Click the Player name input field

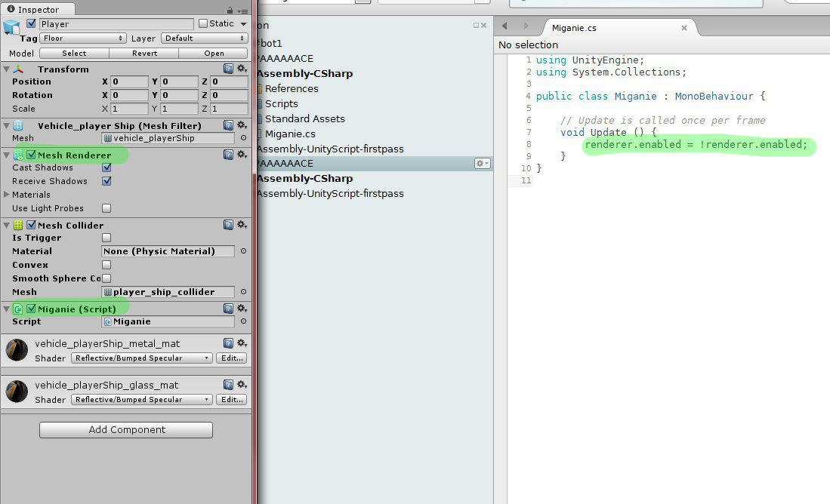point(116,24)
